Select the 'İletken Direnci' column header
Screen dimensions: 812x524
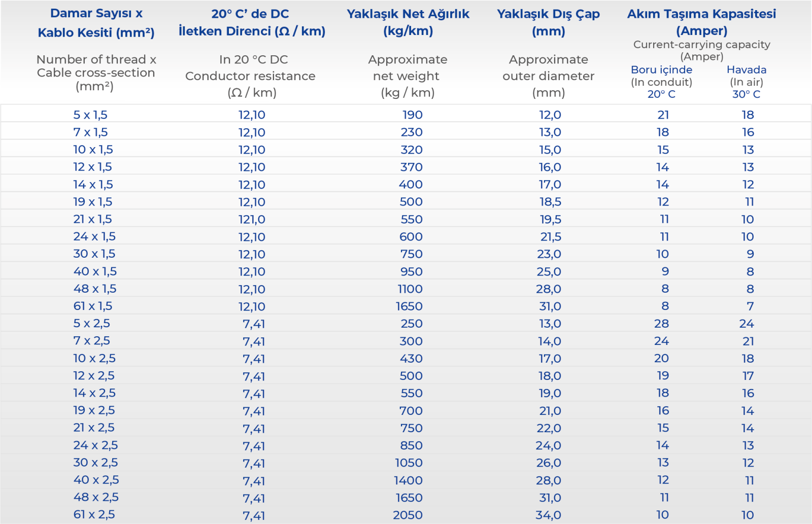pos(252,23)
